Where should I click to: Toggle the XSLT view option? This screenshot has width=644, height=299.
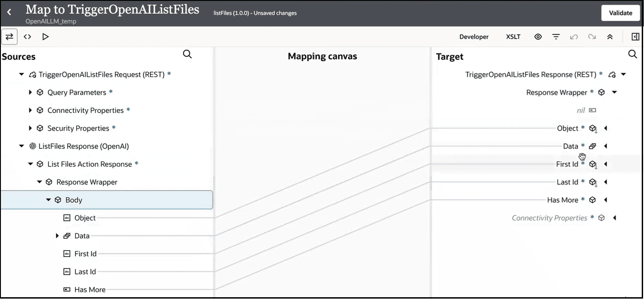click(x=513, y=37)
